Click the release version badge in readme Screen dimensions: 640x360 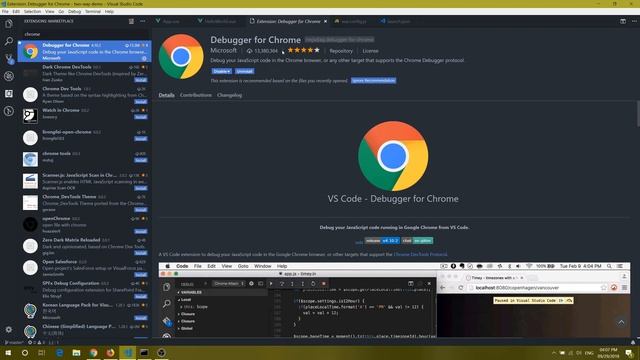tap(382, 241)
